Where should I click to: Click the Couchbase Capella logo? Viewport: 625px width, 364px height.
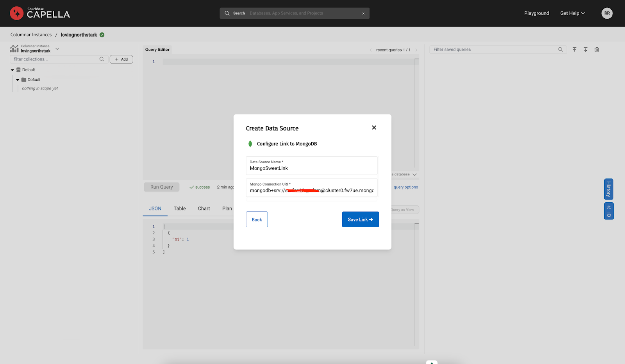(40, 13)
